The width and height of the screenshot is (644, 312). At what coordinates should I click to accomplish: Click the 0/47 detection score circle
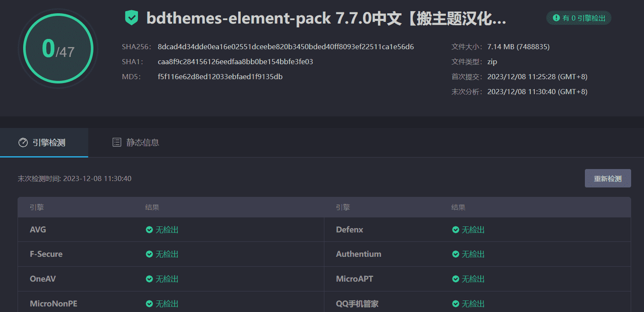(58, 48)
